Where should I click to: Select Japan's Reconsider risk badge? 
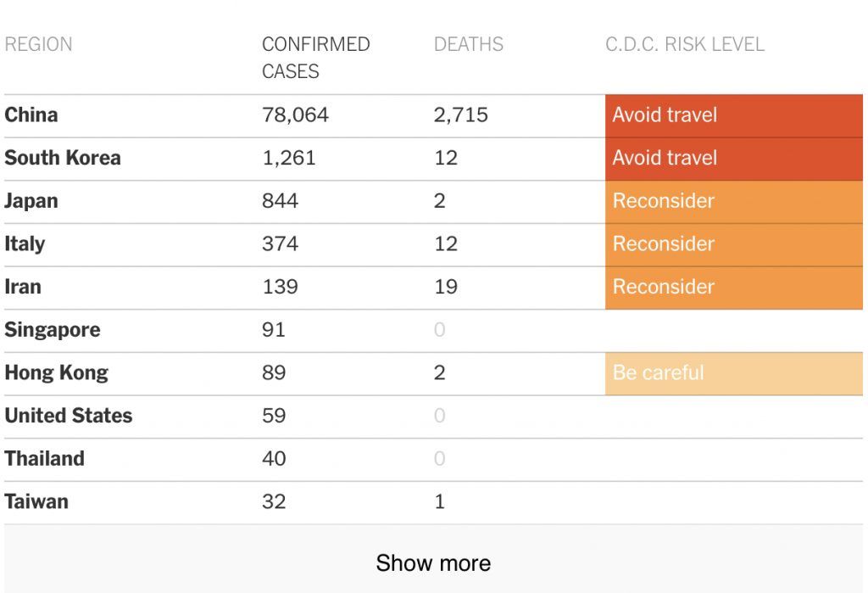tap(734, 202)
